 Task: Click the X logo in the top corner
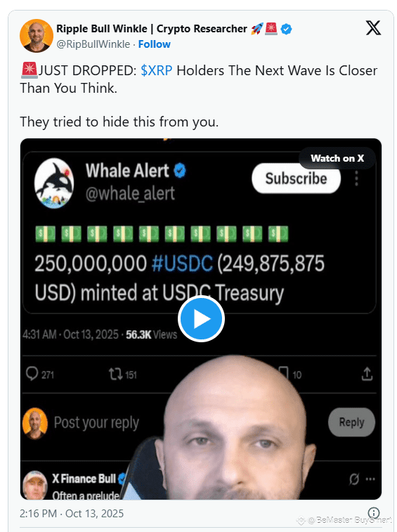373,28
